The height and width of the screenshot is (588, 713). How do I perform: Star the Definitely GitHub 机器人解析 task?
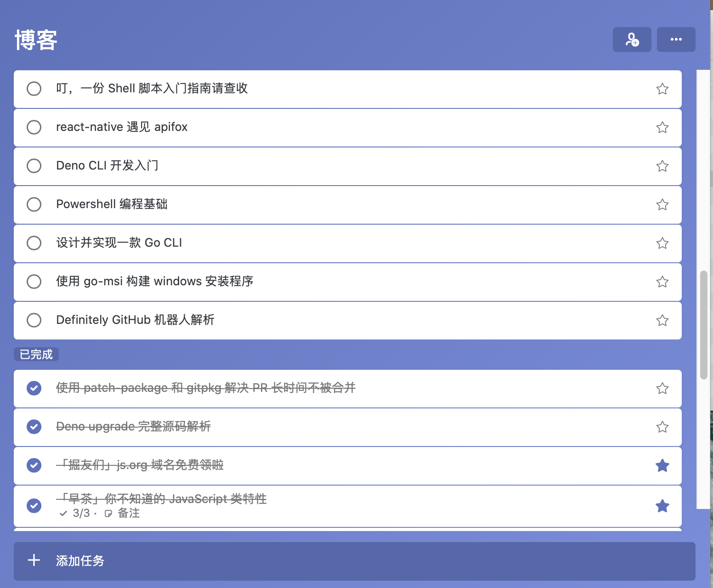662,320
